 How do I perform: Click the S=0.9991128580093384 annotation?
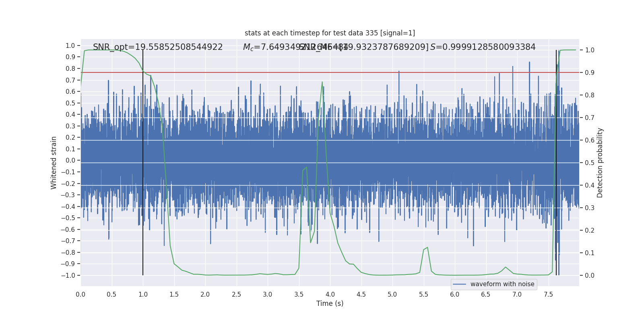pyautogui.click(x=483, y=47)
